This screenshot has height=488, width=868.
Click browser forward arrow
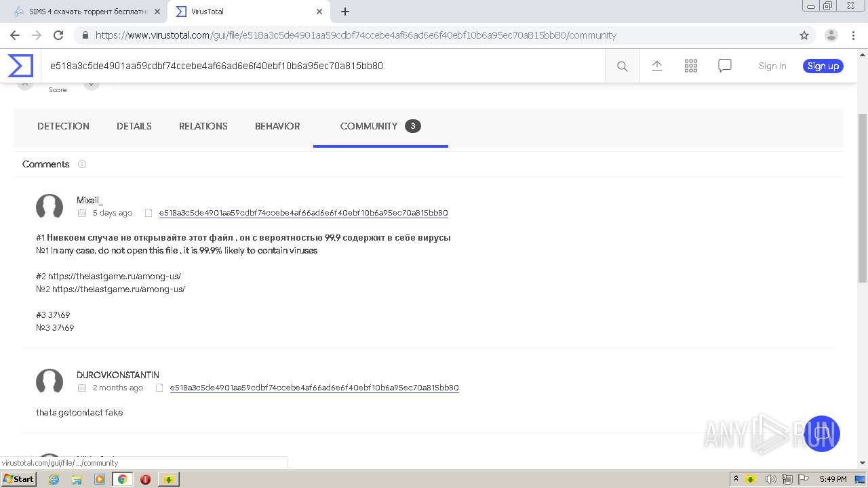pos(37,35)
